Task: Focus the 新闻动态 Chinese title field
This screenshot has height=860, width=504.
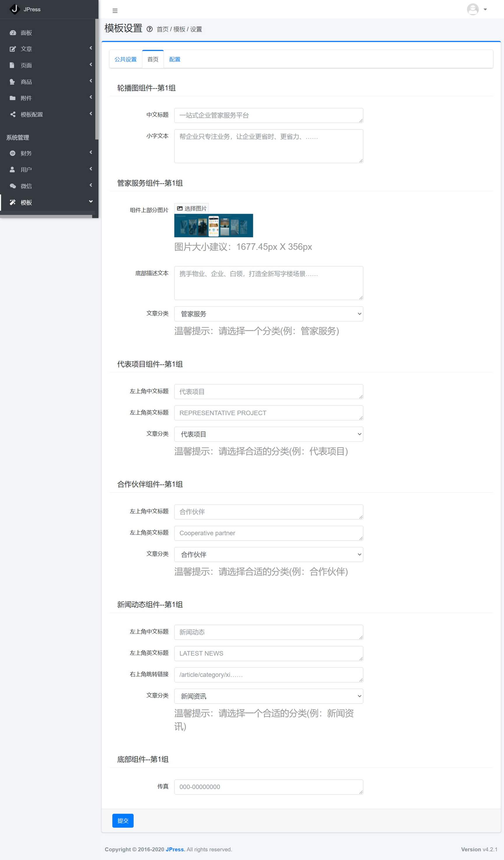Action: click(269, 632)
